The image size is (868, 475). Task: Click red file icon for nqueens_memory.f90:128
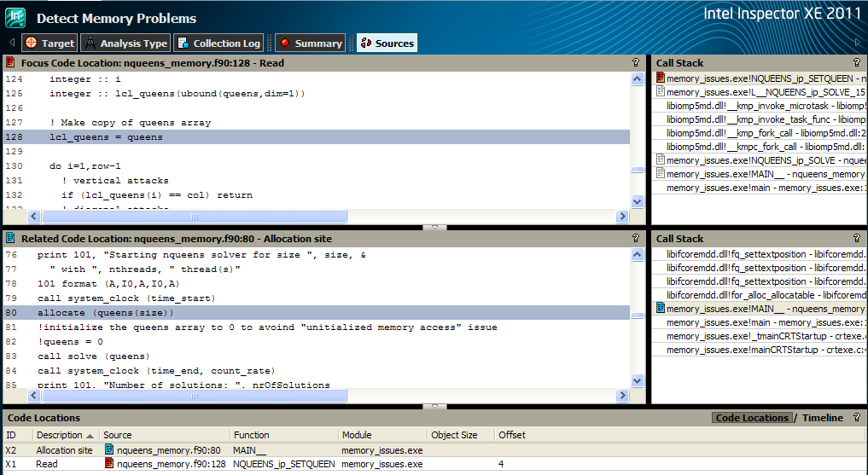click(x=109, y=463)
